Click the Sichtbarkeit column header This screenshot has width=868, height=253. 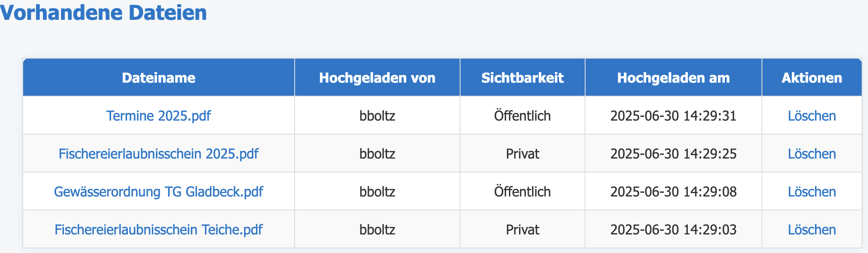coord(522,78)
